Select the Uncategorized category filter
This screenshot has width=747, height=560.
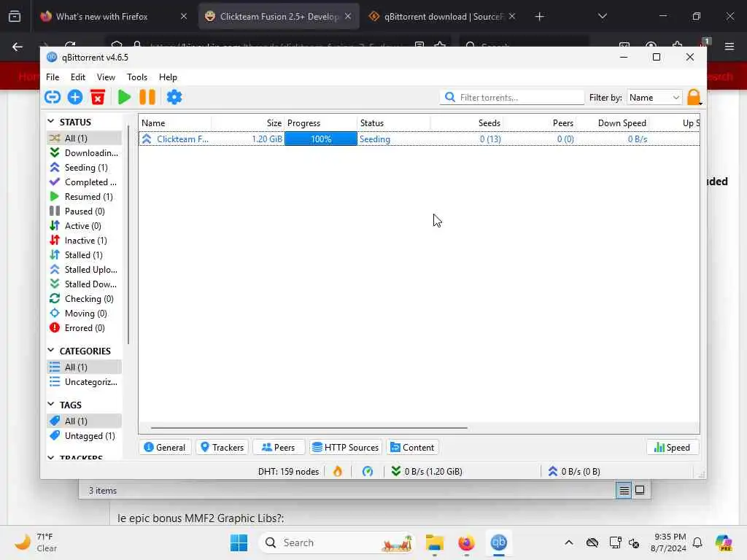tap(85, 382)
